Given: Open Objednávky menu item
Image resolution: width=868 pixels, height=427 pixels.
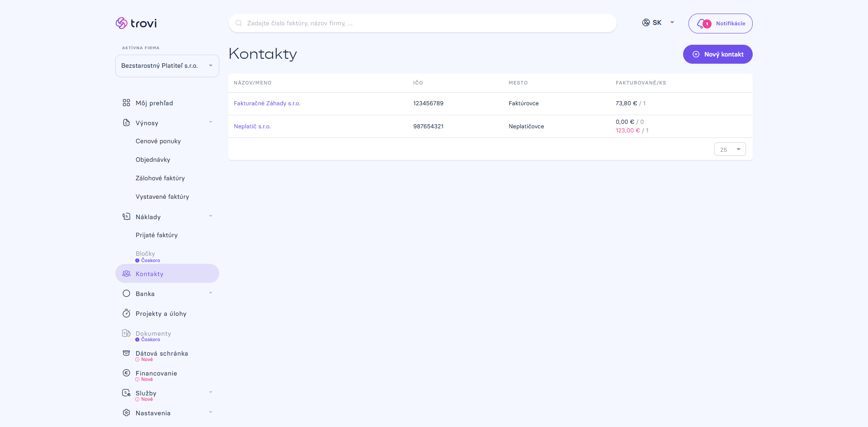Looking at the screenshot, I should tap(153, 160).
